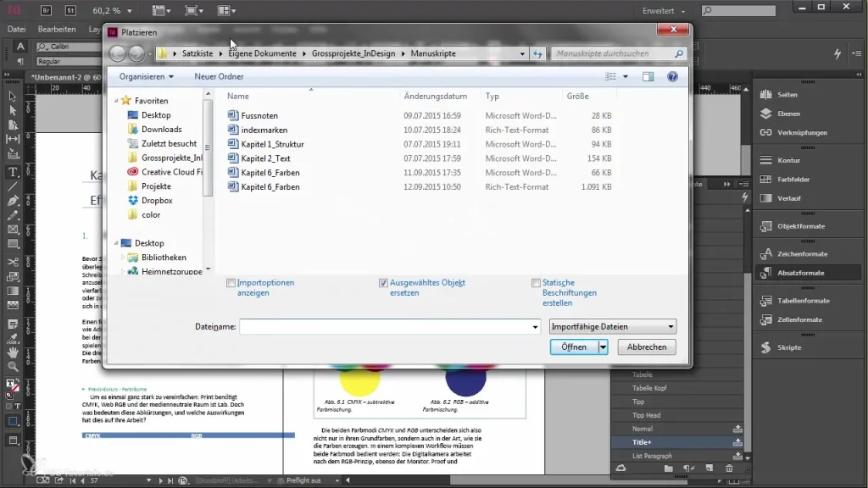
Task: Switch to the Unbenannt-2 document tab
Action: point(66,77)
